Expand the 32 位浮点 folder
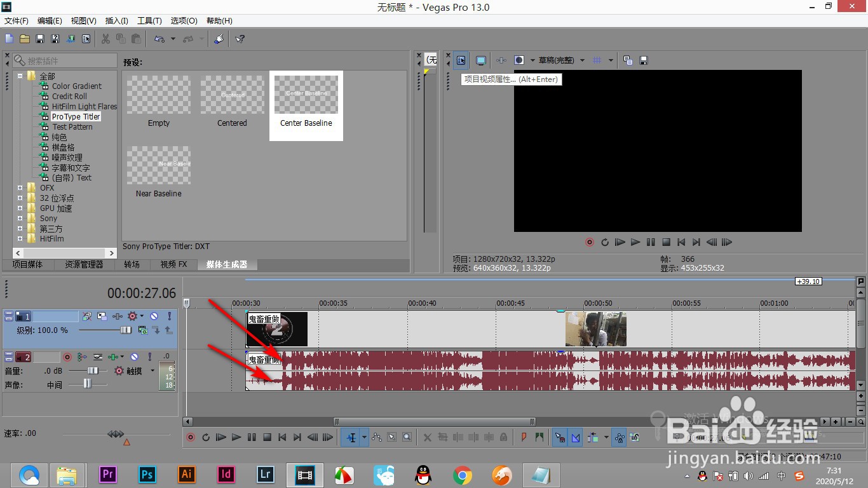The height and width of the screenshot is (488, 868). click(x=20, y=198)
